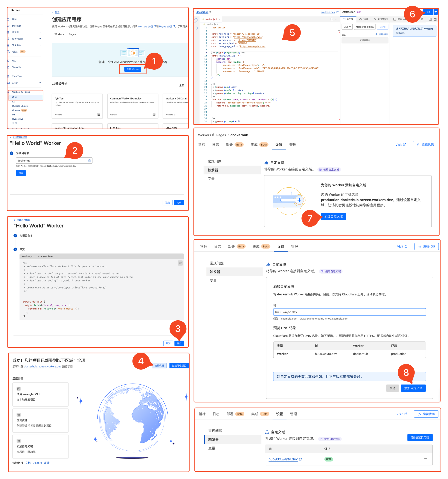Viewport: 448px width, 479px height.
Task: Open the 试用 Wrangler CLI card
Action: 40,394
